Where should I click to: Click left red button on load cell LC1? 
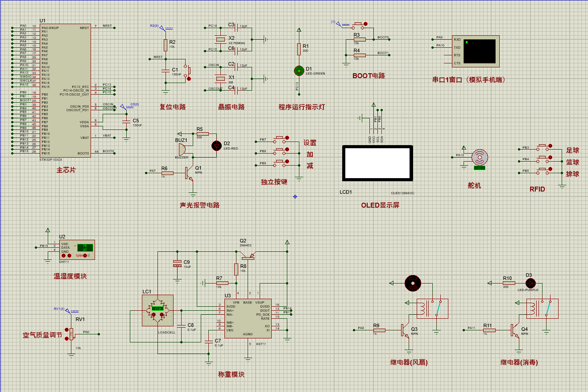tap(154, 315)
